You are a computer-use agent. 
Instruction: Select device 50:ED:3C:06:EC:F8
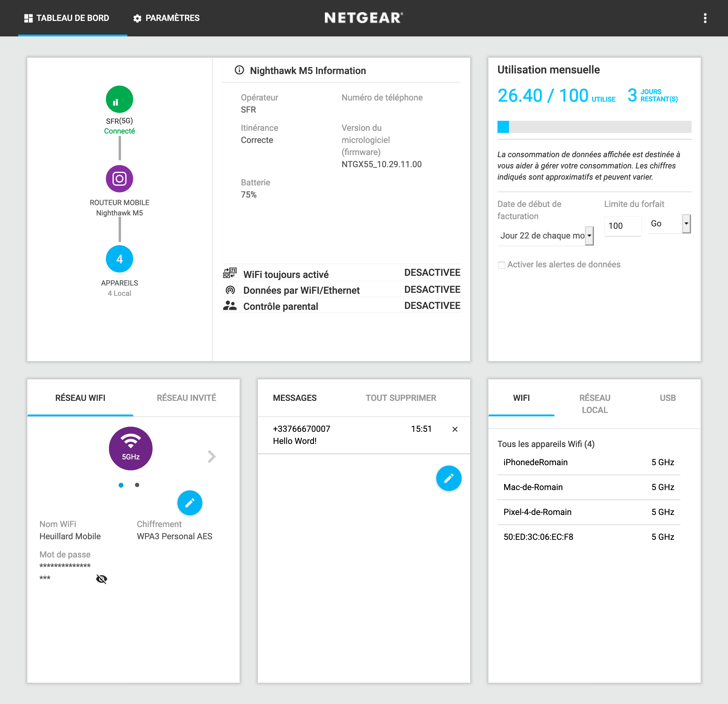589,537
